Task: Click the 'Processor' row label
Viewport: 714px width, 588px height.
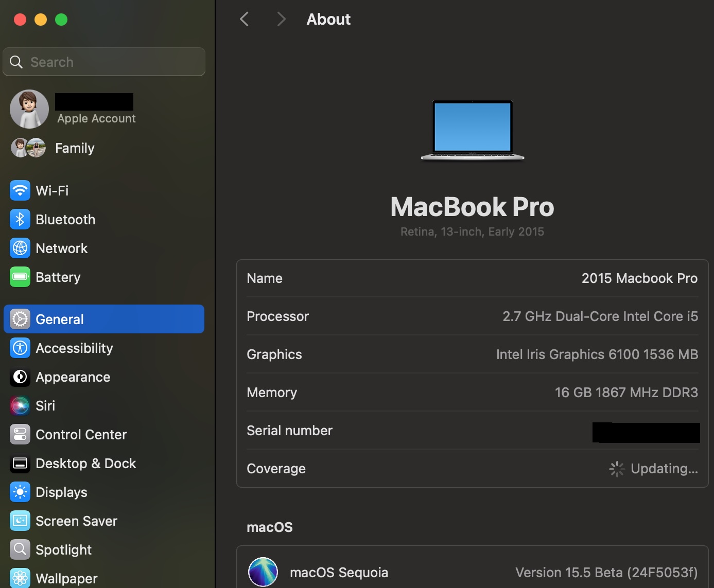Action: point(277,316)
